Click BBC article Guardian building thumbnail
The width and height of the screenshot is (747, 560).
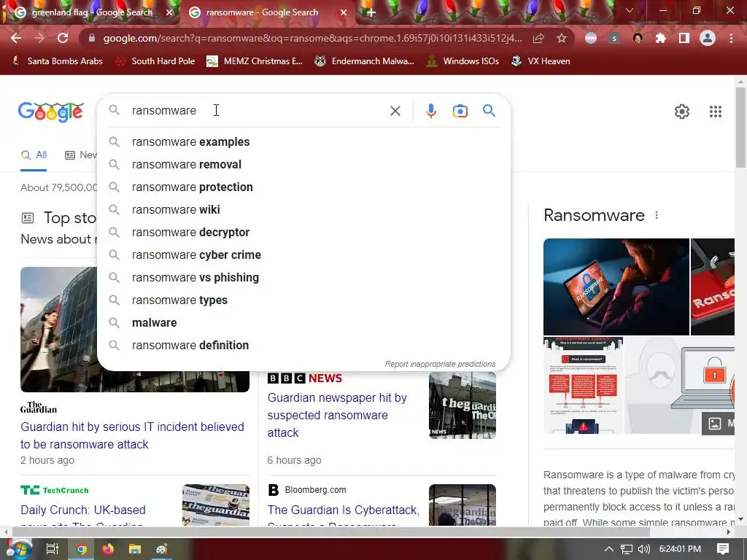(462, 405)
